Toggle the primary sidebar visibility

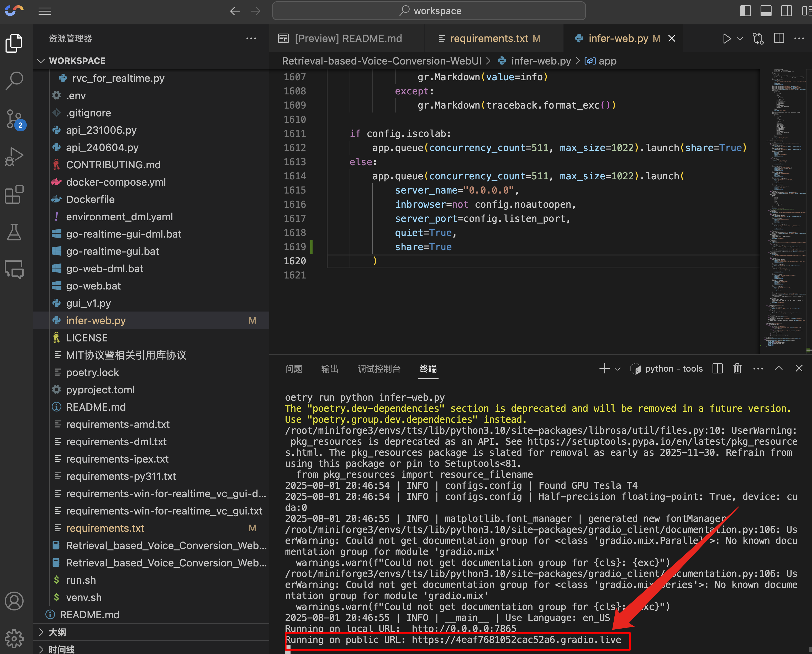(x=745, y=10)
